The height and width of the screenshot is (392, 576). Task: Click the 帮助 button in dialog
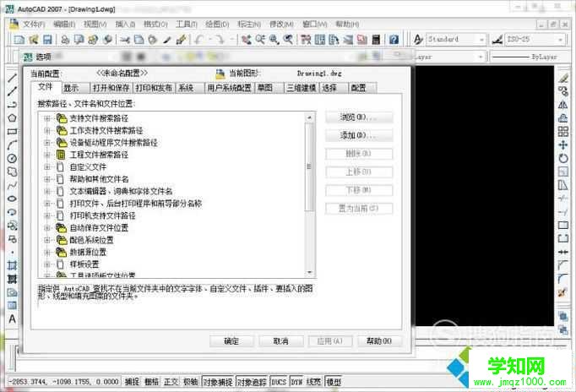pos(379,341)
